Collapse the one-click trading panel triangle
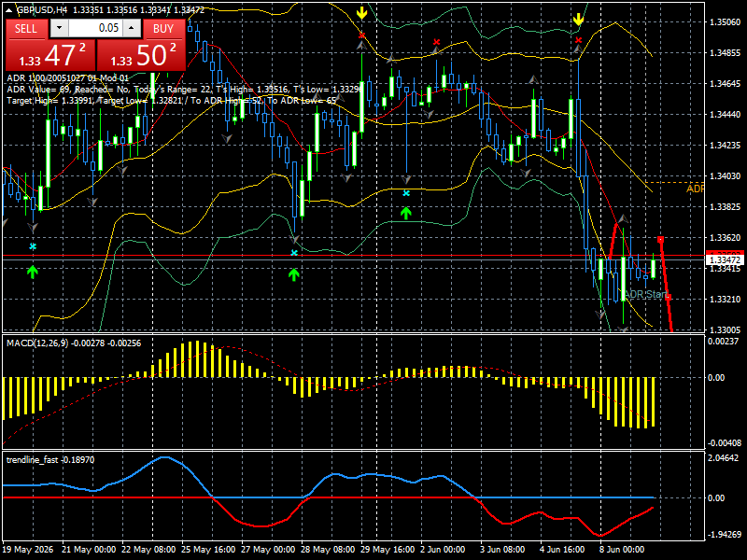747x560 pixels. click(x=9, y=9)
